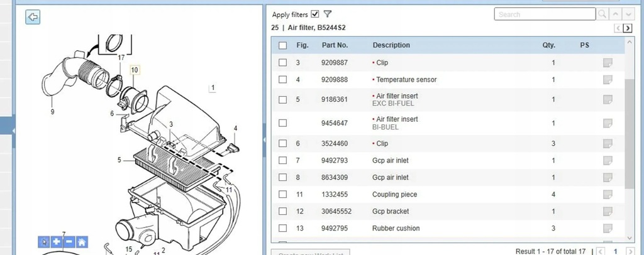Viewport: 644px width, 255px height.
Task: Open the note icon for Coupling piece
Action: (608, 194)
